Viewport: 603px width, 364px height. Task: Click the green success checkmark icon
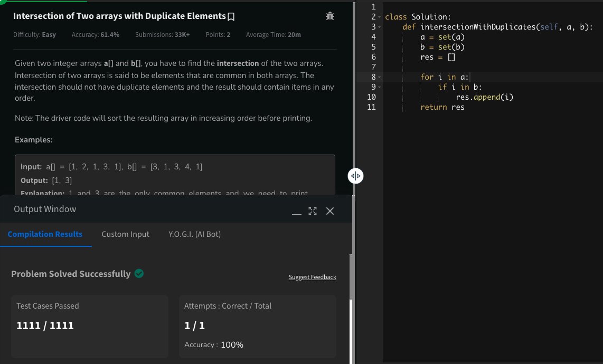click(x=139, y=273)
